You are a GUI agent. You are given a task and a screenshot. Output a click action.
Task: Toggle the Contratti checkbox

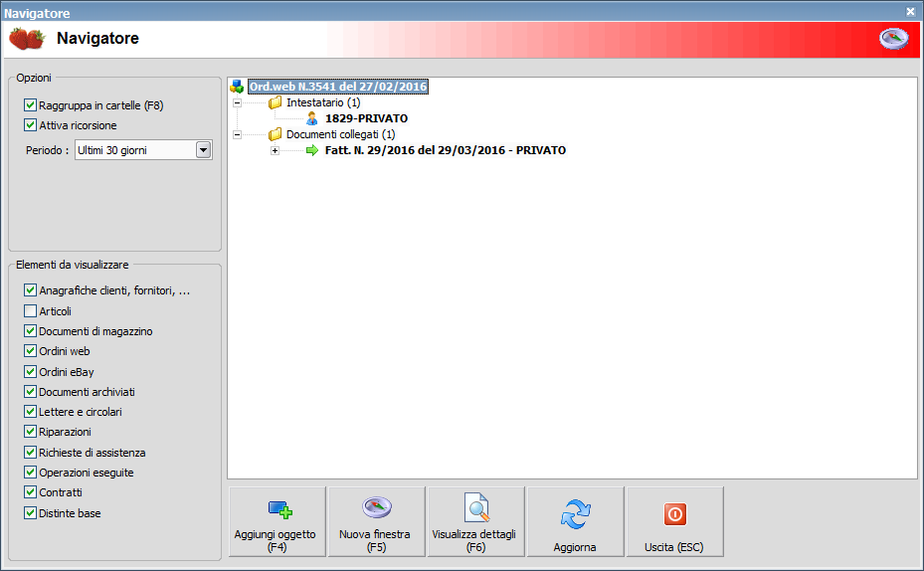[30, 492]
